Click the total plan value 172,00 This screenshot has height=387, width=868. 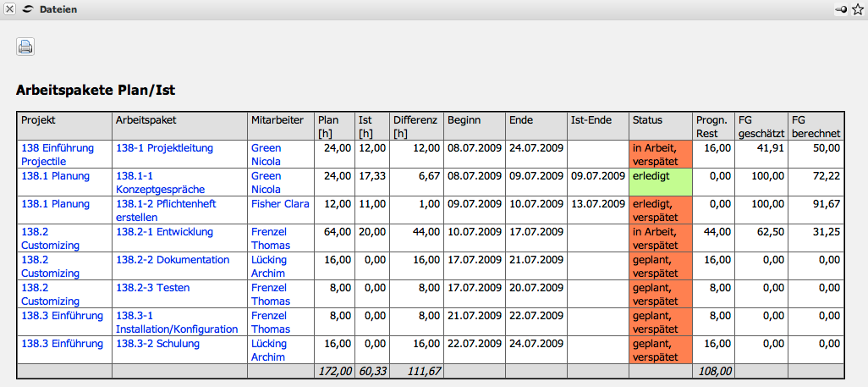coord(333,371)
